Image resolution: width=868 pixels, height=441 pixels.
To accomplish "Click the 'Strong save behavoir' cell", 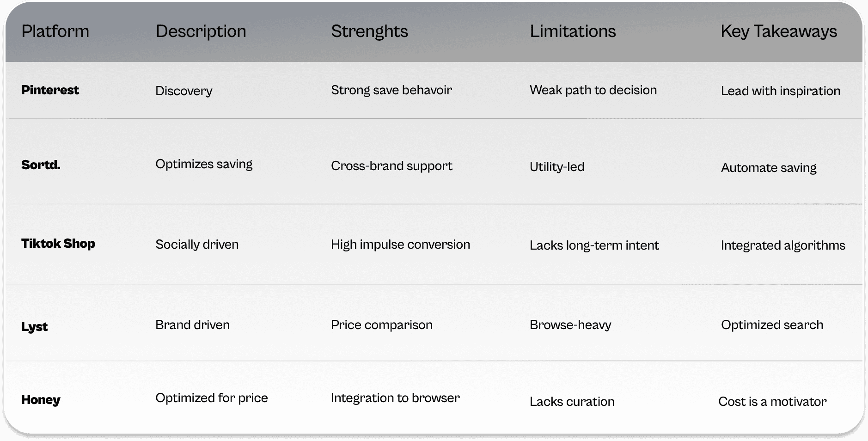I will 391,90.
